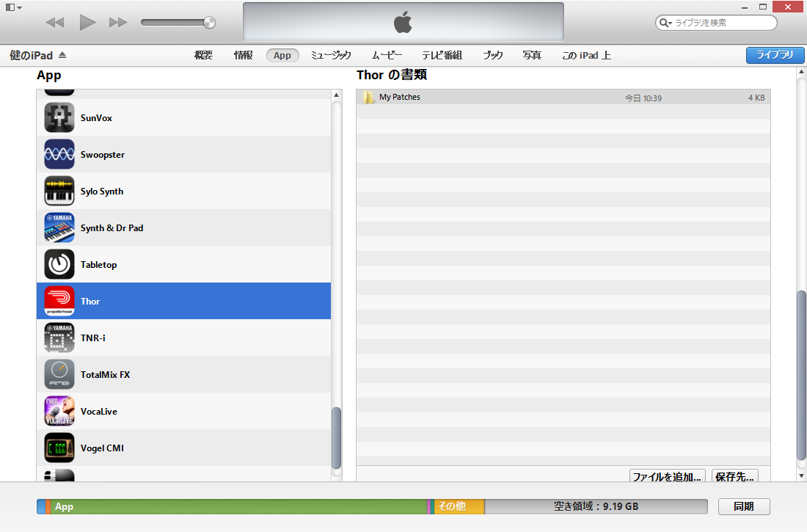807x532 pixels.
Task: Click the yellow その他 capacity segment
Action: [x=459, y=506]
